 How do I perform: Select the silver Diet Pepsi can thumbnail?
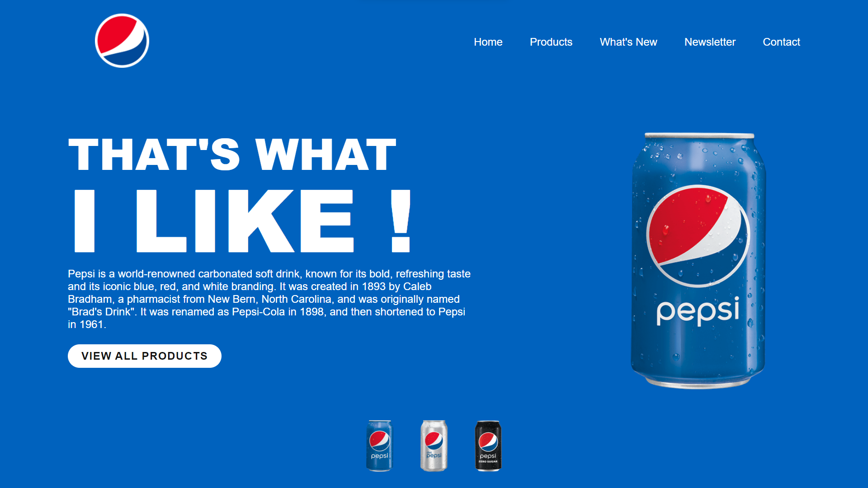tap(434, 446)
